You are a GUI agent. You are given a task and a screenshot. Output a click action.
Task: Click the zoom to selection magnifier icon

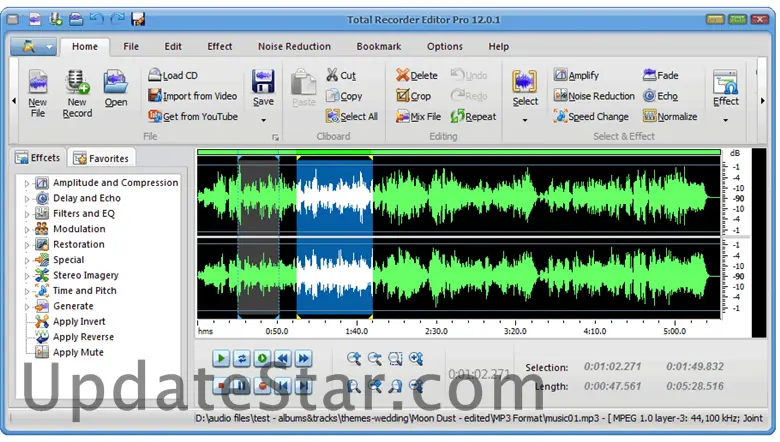point(395,358)
